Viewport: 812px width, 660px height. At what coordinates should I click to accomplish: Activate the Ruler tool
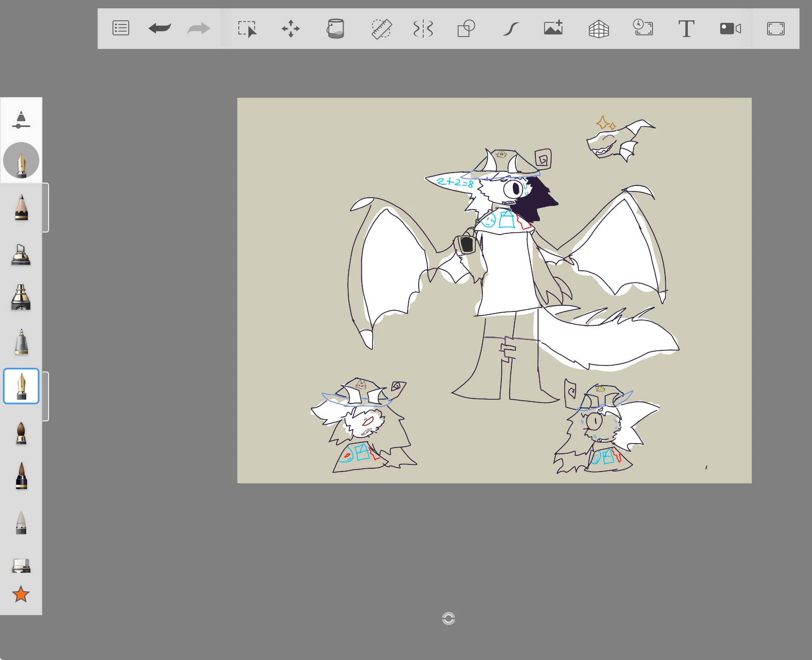click(381, 28)
